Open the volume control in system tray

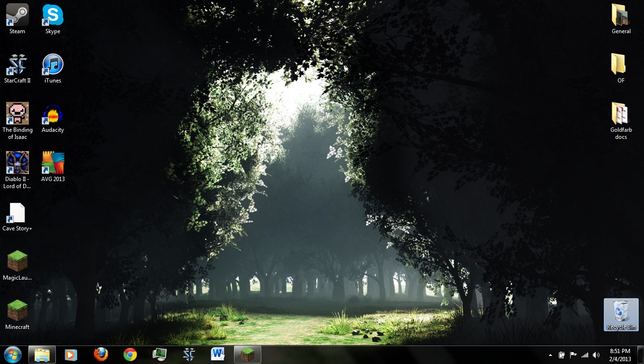click(596, 355)
